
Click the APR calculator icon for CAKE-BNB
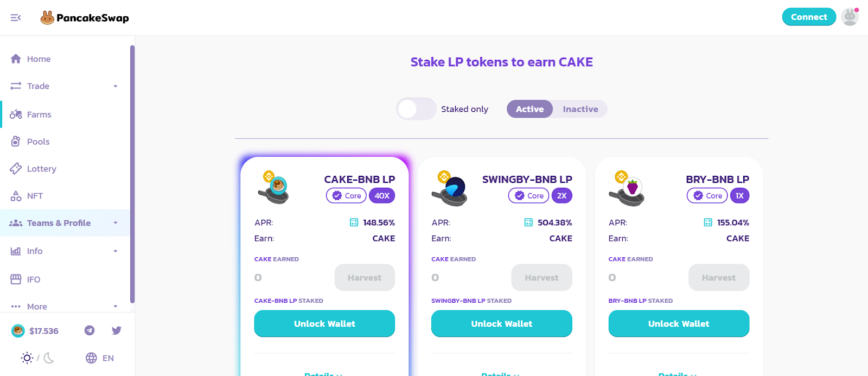354,222
